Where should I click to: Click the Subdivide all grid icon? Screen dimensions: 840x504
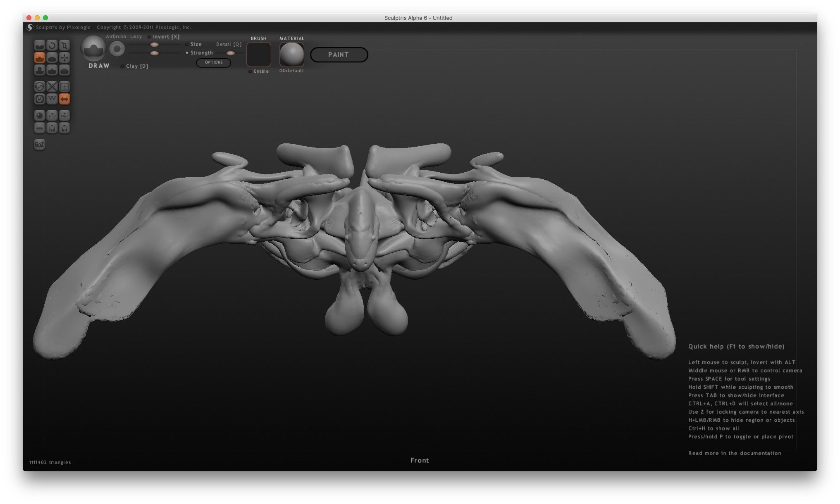click(x=64, y=86)
